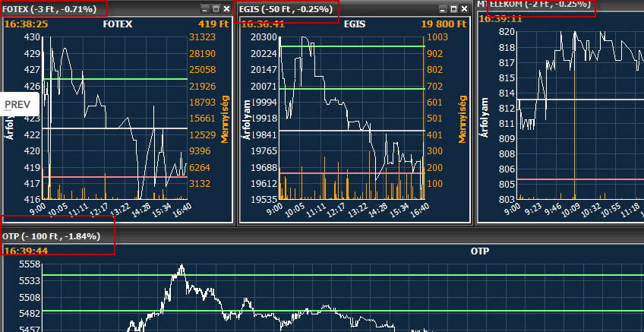
Task: Click the 31323 volume axis label in FOTEX
Action: tap(203, 37)
